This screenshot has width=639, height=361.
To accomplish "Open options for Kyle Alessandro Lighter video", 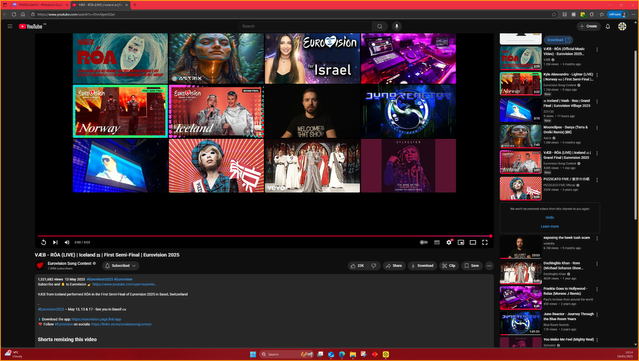I will (x=597, y=75).
